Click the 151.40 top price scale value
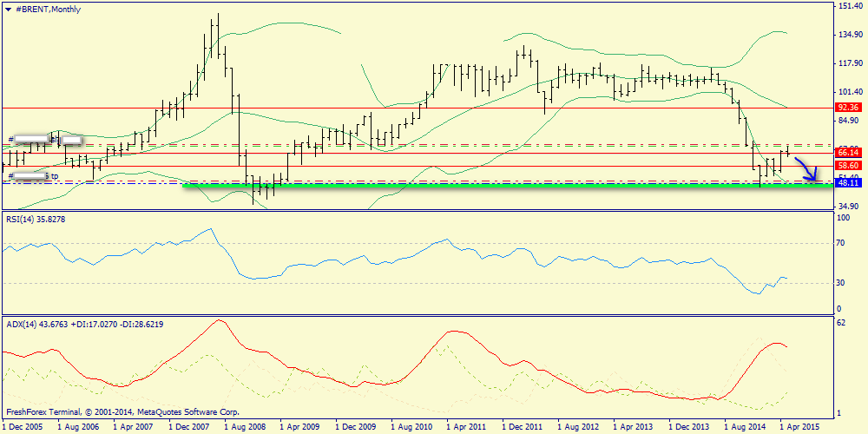The image size is (868, 434). pyautogui.click(x=851, y=6)
